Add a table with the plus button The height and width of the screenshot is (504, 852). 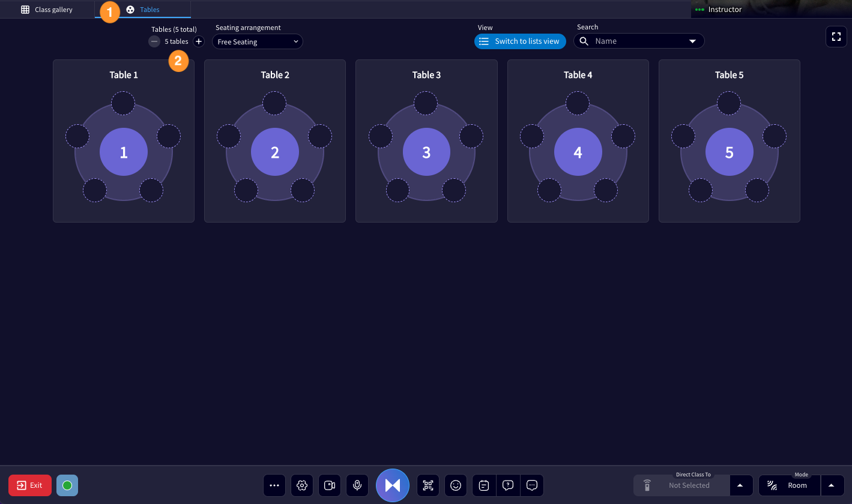click(x=199, y=41)
